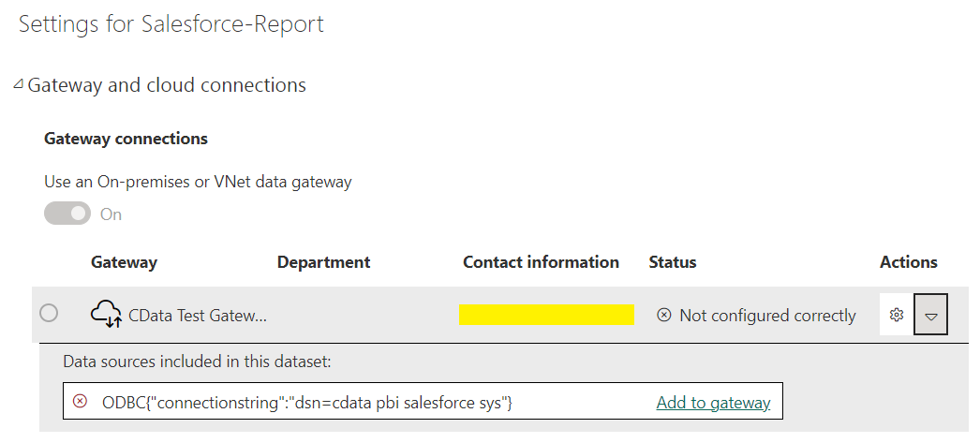Click the Gateway column header
The width and height of the screenshot is (980, 443).
pyautogui.click(x=124, y=262)
